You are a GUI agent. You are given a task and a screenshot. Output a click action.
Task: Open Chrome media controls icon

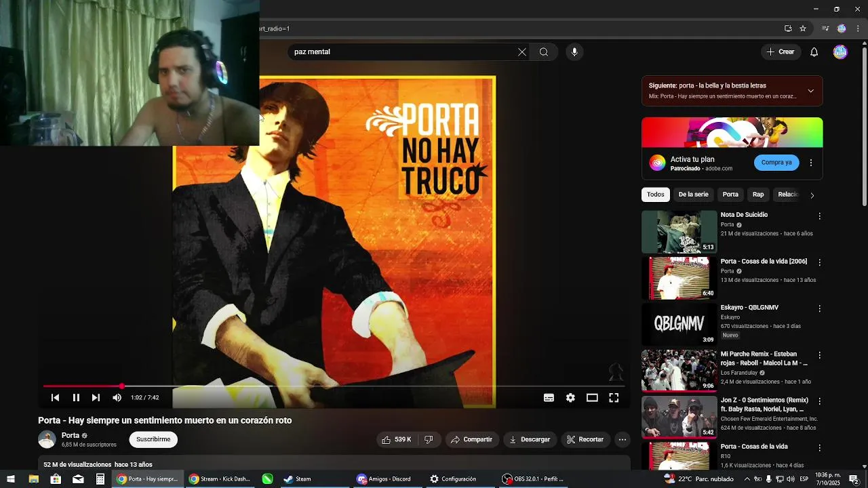pyautogui.click(x=825, y=28)
